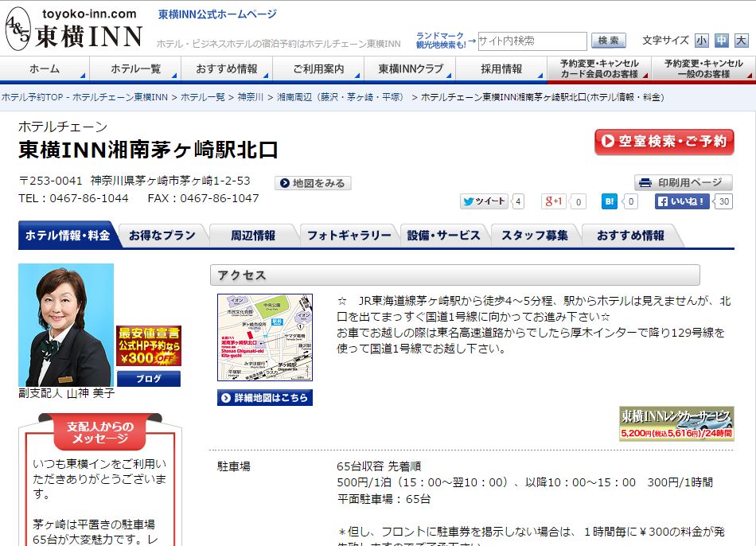This screenshot has width=756, height=546.
Task: Click the manager's portrait photo
Action: [66, 325]
